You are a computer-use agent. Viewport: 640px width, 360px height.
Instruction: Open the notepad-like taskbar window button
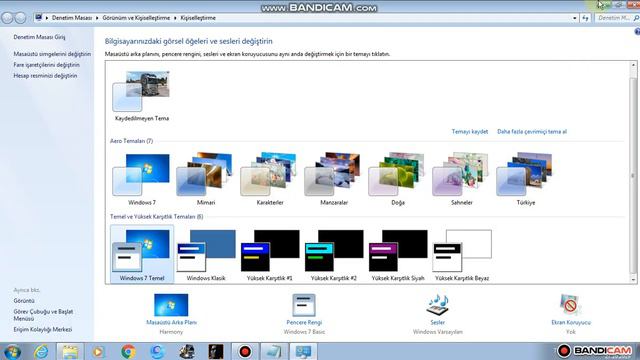coord(273,351)
